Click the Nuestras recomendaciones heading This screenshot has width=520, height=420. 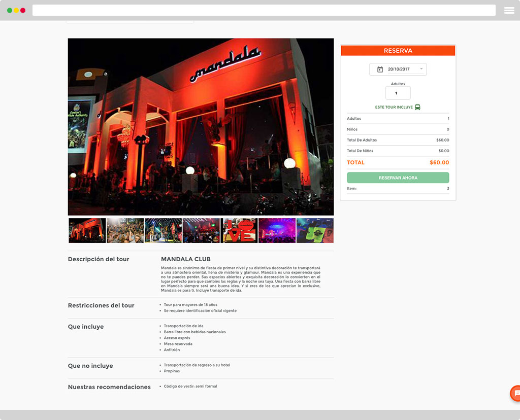(x=110, y=387)
